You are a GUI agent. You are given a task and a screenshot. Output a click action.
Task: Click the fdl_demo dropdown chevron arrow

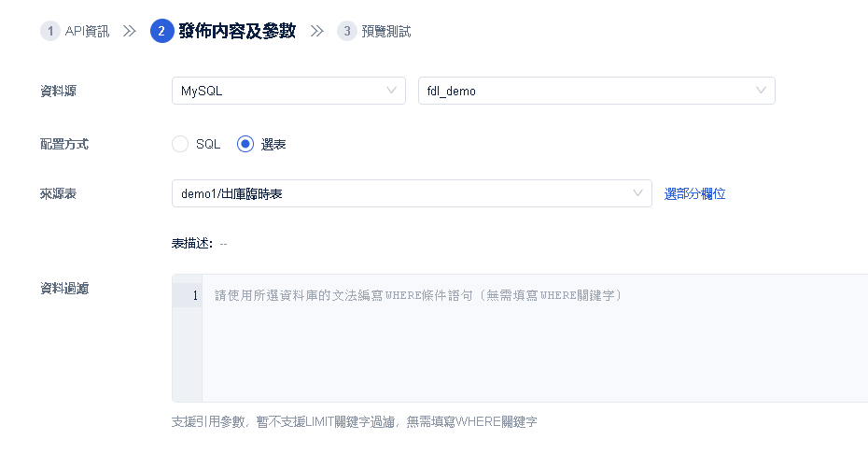tap(762, 91)
